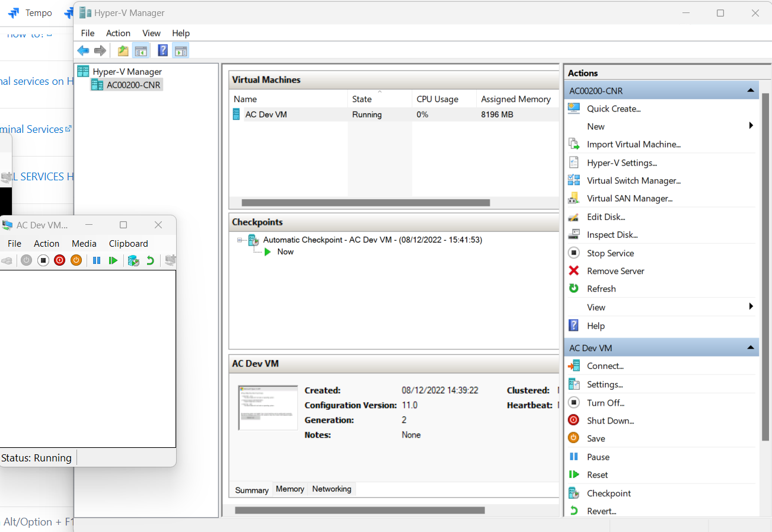Click Revert... in AC Dev VM actions
The image size is (772, 532).
pos(602,511)
